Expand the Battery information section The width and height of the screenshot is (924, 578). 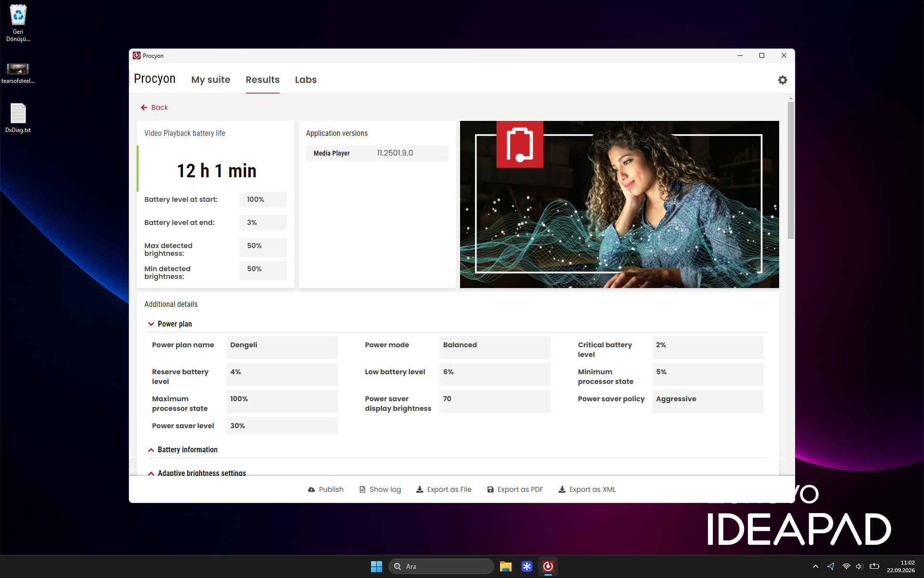(151, 450)
